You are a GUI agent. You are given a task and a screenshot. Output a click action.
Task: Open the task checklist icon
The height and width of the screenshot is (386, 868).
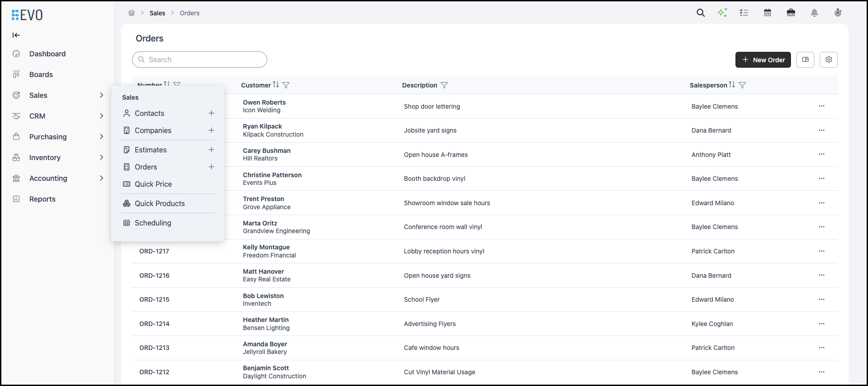coord(744,13)
